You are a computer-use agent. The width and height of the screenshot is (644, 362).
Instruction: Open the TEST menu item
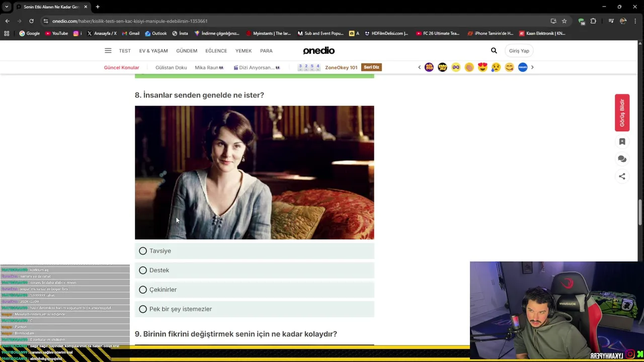tap(125, 51)
